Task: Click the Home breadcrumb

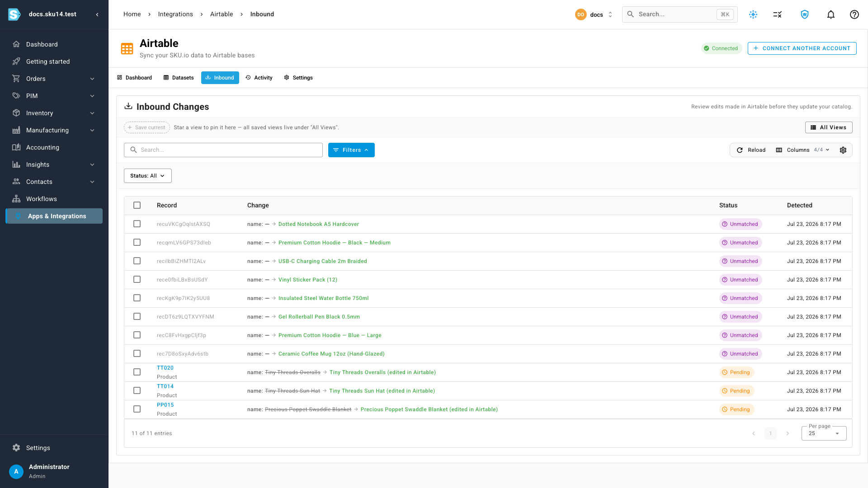Action: point(132,14)
